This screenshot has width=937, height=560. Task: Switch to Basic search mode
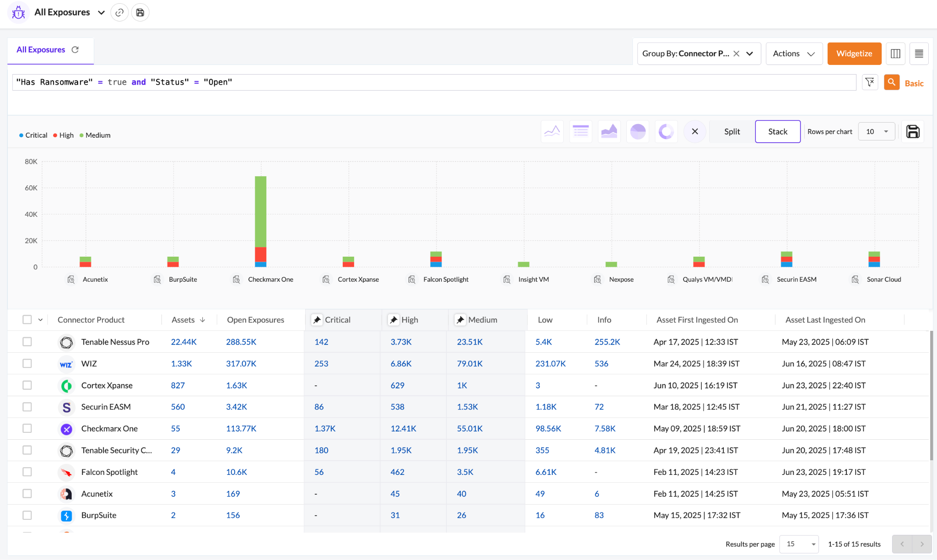coord(914,83)
